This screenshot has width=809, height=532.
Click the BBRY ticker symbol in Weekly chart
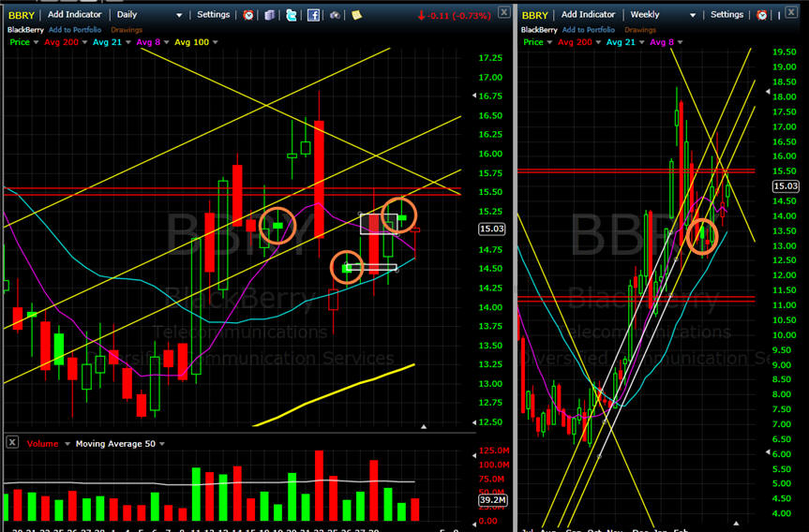[x=534, y=15]
